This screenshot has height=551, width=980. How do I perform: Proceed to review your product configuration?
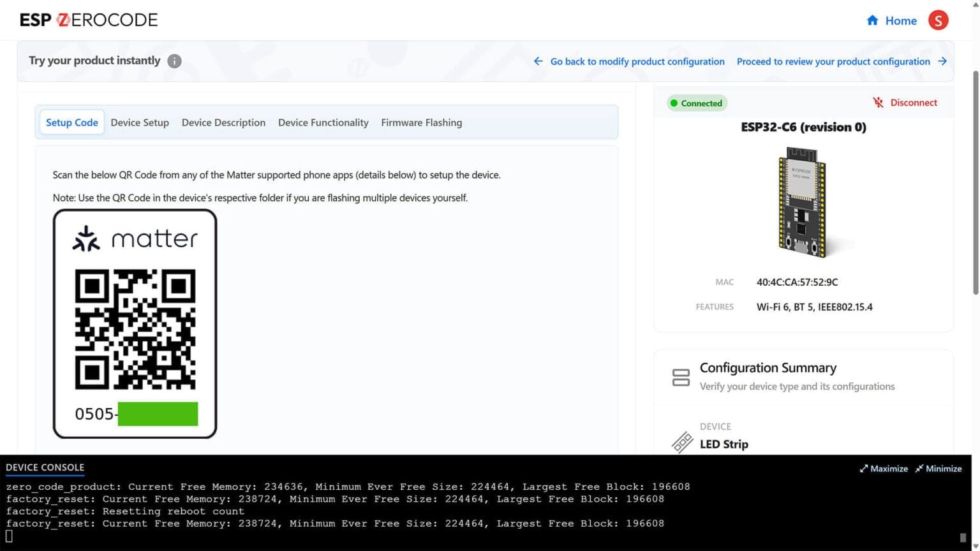(x=833, y=61)
